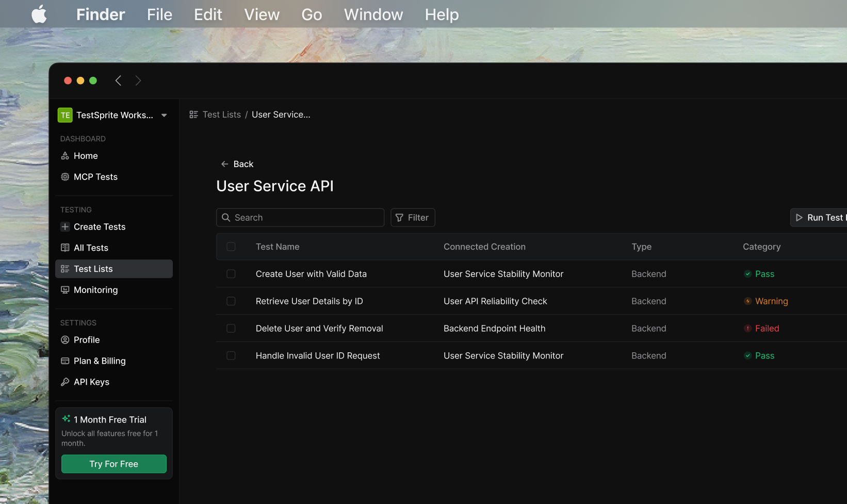Check the Delete User and Verify Removal row
This screenshot has height=504, width=847.
click(x=231, y=329)
